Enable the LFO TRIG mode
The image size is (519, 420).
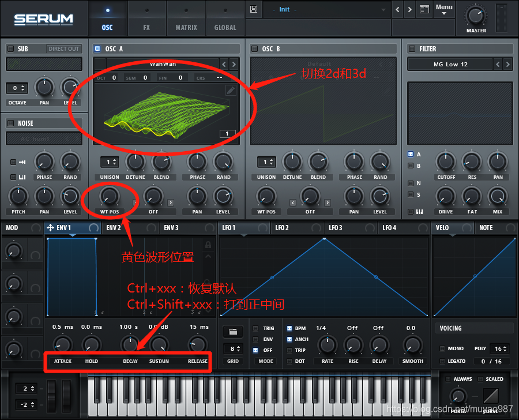(x=255, y=328)
